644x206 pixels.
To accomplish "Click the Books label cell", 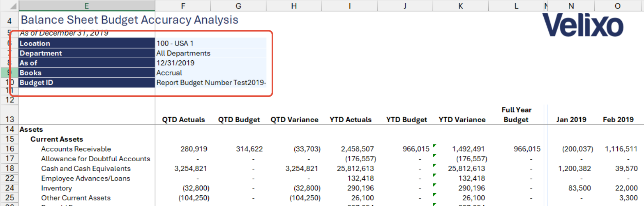I will [x=87, y=73].
